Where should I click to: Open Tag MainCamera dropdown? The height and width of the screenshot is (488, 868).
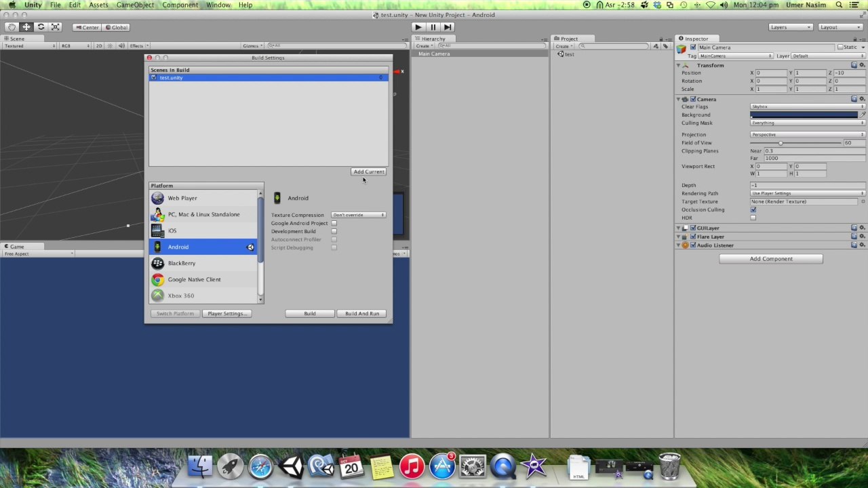(x=736, y=56)
